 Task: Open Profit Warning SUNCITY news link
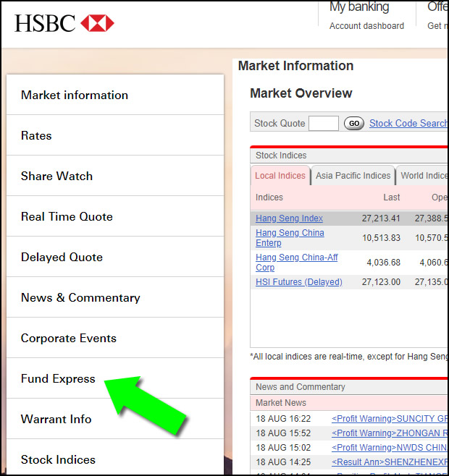click(x=389, y=419)
